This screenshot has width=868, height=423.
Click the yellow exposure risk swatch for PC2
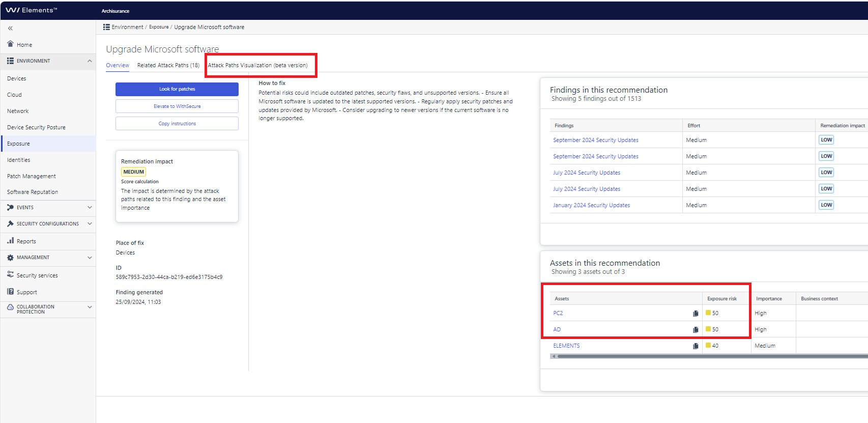[708, 313]
